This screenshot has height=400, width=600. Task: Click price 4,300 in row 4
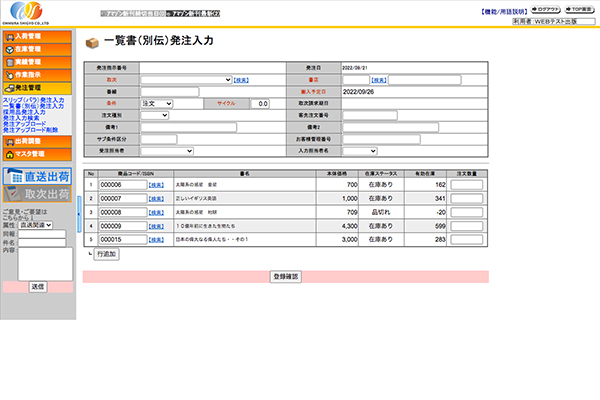[x=349, y=226]
